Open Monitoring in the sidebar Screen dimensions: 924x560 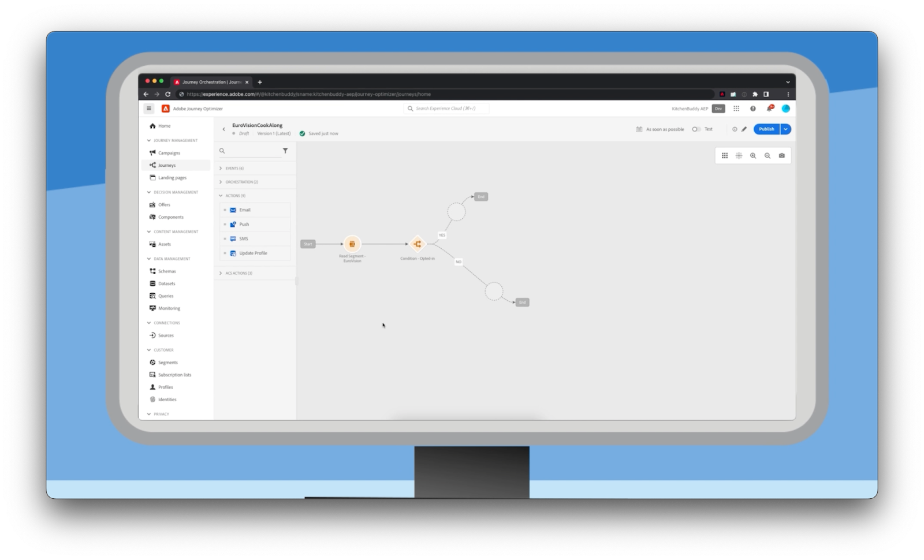coord(165,308)
